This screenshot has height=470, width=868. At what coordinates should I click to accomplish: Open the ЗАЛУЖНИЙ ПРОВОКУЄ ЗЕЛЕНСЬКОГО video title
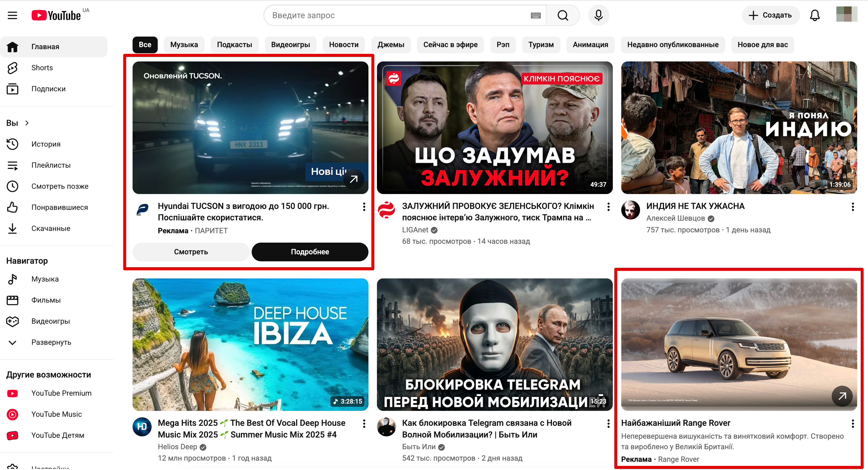(x=498, y=212)
